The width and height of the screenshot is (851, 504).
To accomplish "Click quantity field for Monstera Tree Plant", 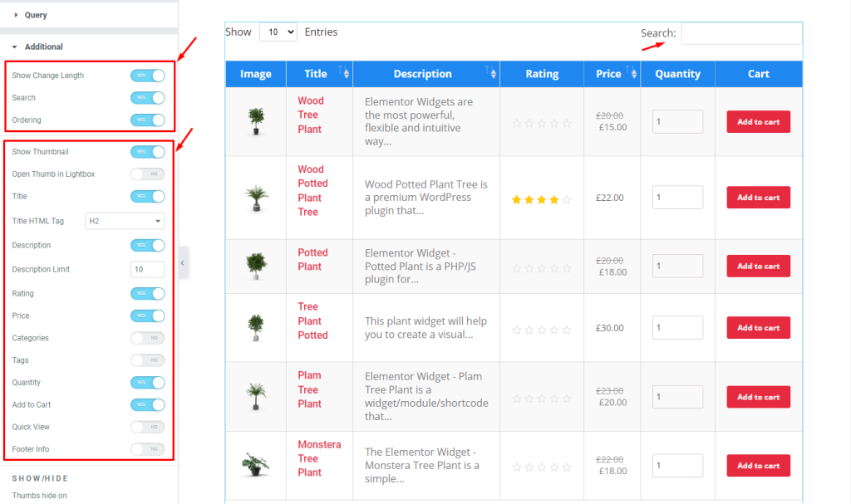I will click(x=677, y=466).
